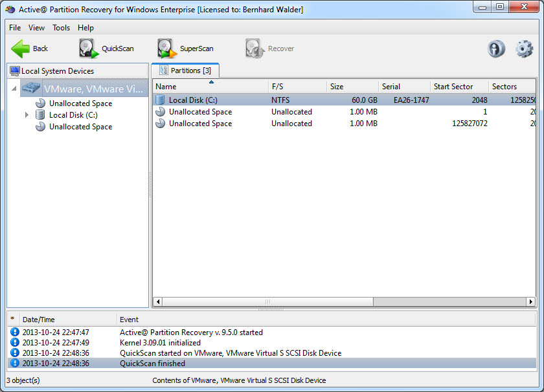Click the Date/Time log column header
The height and width of the screenshot is (392, 544).
tap(69, 320)
